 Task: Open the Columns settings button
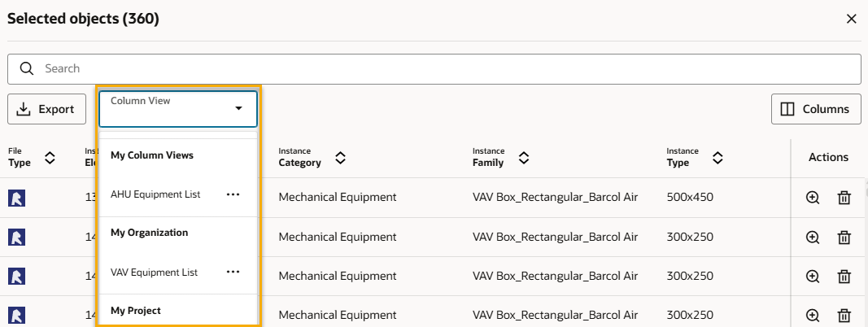tap(815, 109)
